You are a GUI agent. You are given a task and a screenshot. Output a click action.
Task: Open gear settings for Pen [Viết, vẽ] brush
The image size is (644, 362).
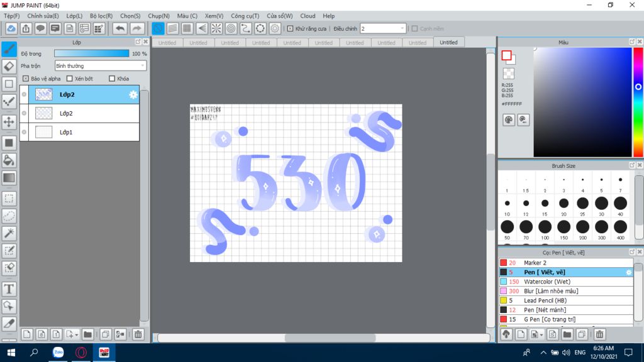click(628, 272)
